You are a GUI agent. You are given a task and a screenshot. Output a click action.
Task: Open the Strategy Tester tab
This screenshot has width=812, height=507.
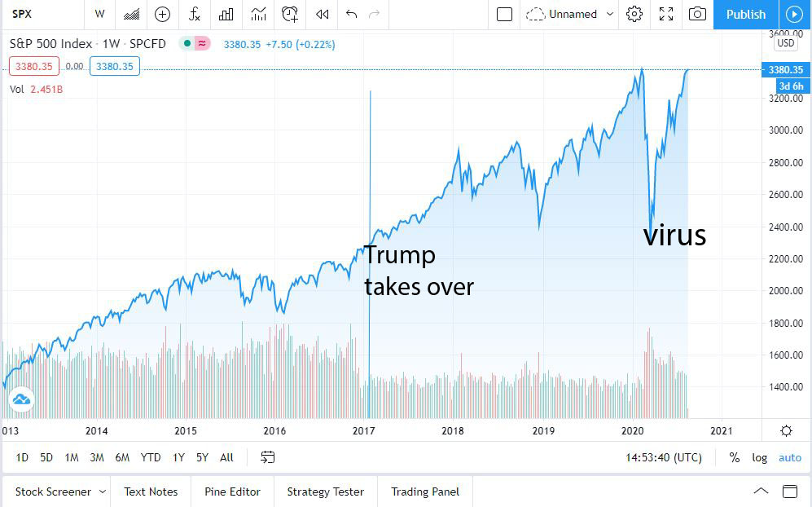pos(325,492)
